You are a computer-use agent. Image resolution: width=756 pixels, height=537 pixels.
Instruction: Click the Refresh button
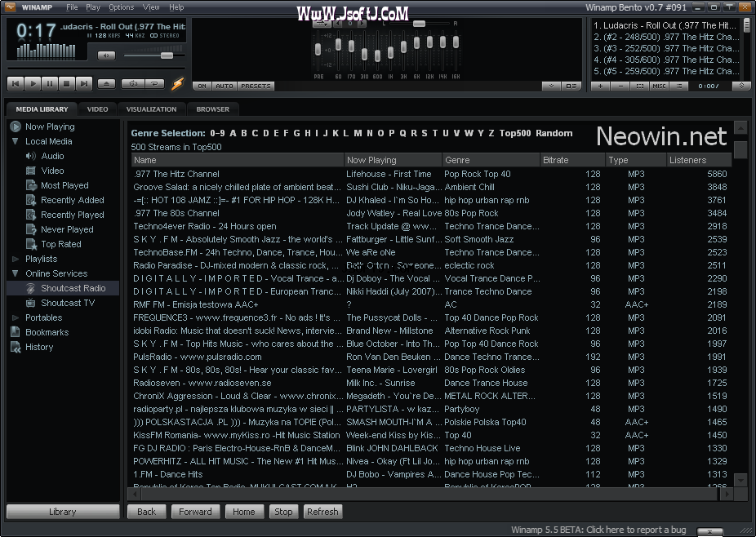[322, 512]
